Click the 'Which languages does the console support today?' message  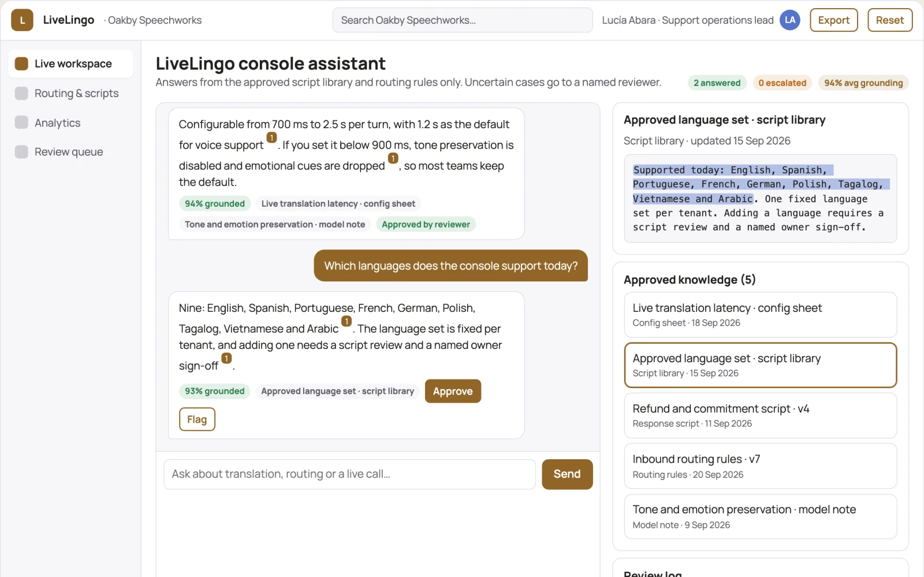click(451, 266)
